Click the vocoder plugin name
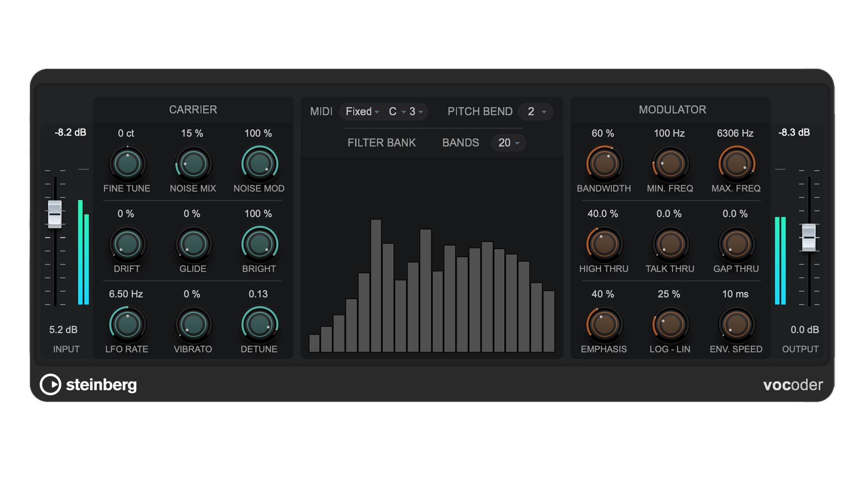This screenshot has width=868, height=488. (793, 384)
